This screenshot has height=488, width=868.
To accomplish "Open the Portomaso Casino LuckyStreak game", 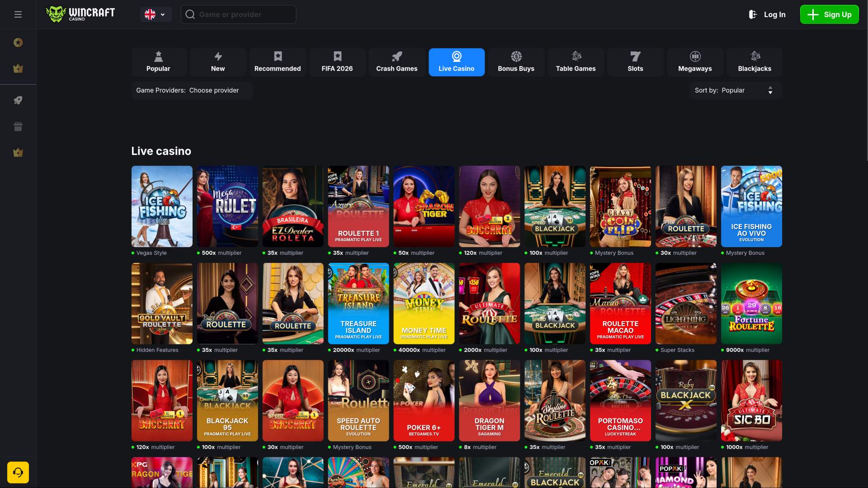I will (x=620, y=401).
